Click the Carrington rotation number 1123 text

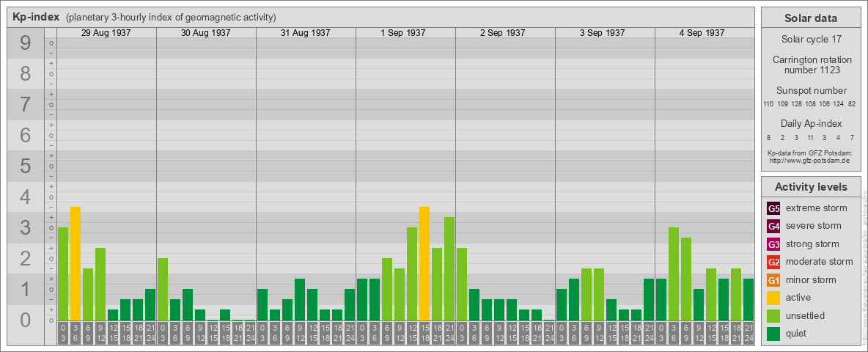pyautogui.click(x=811, y=65)
